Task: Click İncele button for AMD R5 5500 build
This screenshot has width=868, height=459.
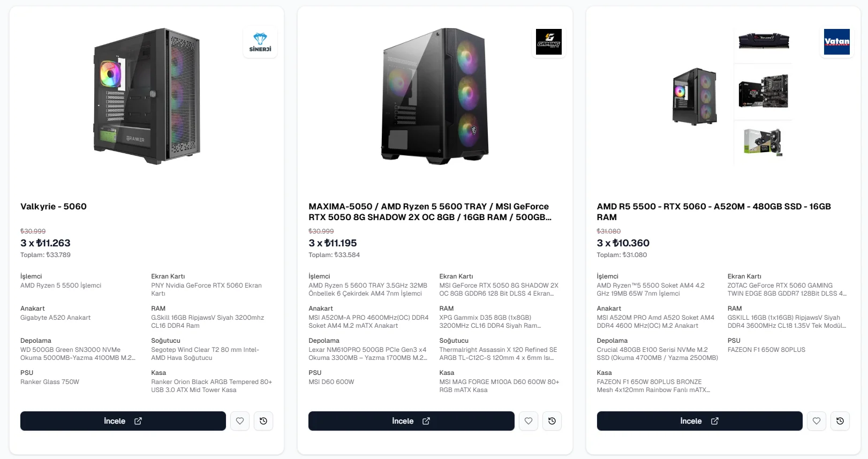Action: point(699,421)
